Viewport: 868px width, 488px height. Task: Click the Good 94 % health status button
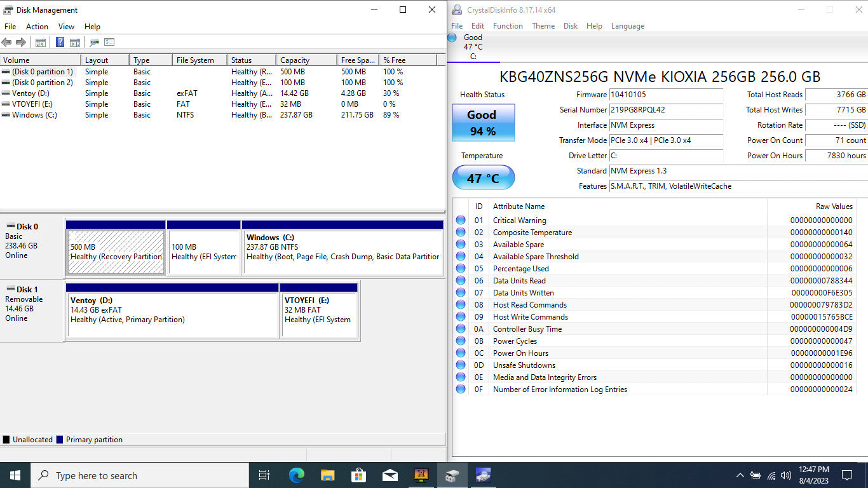pos(483,123)
